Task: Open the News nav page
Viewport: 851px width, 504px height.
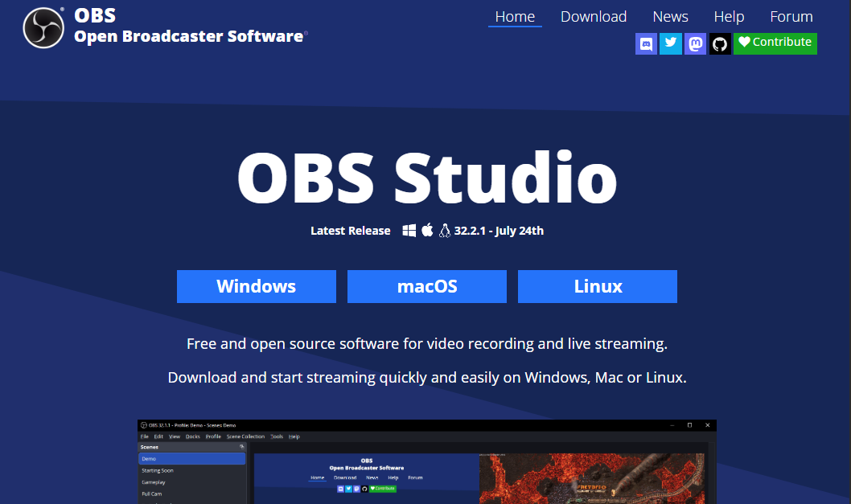Action: click(x=670, y=17)
